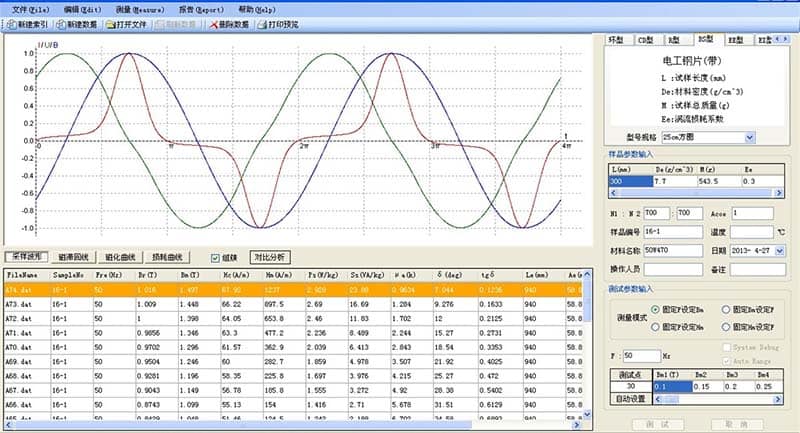Click the data table scroll down arrow
Viewport: 800px width, 433px height.
pyautogui.click(x=587, y=415)
